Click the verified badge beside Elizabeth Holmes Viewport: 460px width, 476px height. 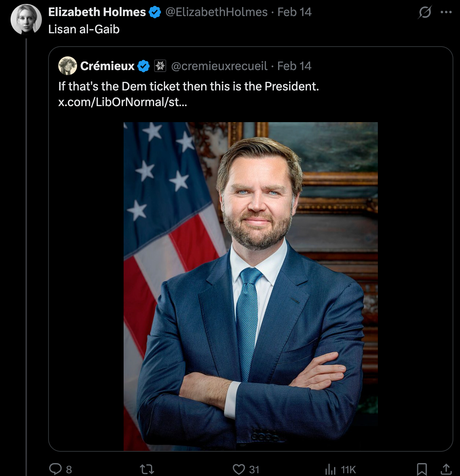click(x=155, y=13)
